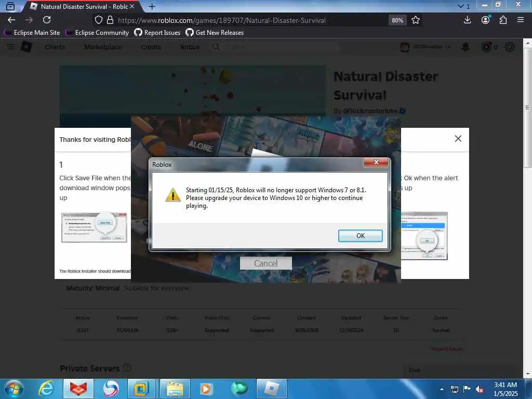Open the @Stickmasterluke creator link
Viewport: 532px width, 399px height.
coord(370,111)
